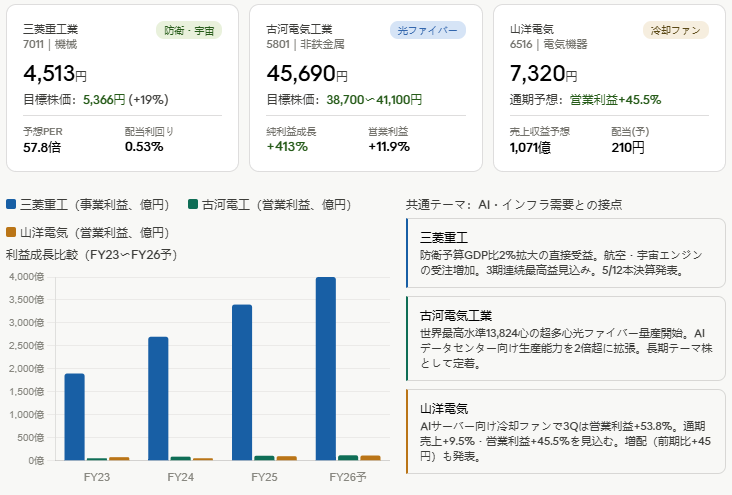Select the 山洋電気 card title
Viewport: 732px width, 495px height.
pyautogui.click(x=531, y=29)
